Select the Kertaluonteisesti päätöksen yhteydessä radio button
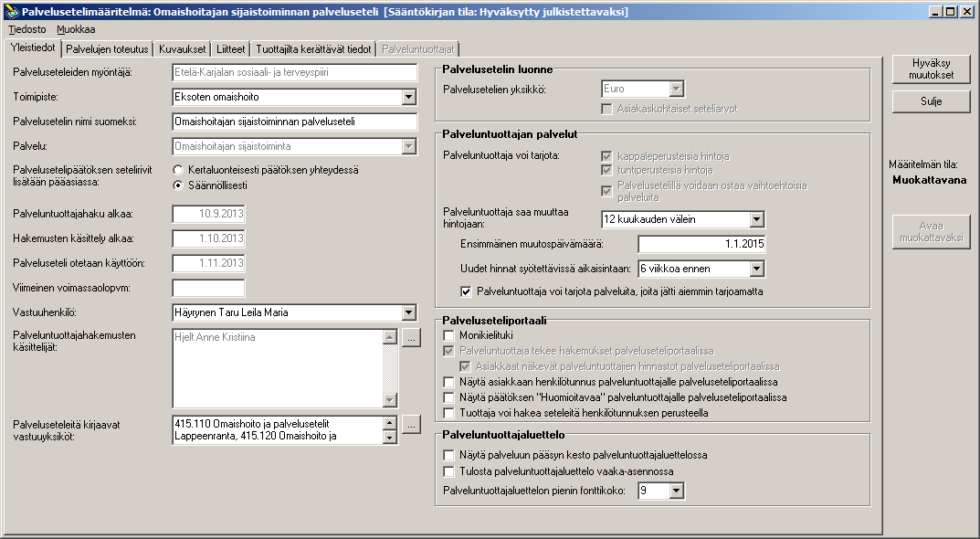The image size is (980, 539). [x=178, y=170]
